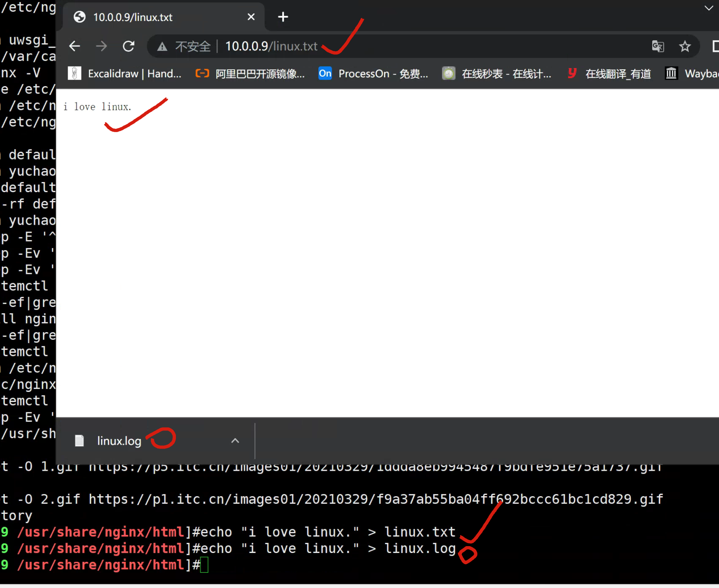This screenshot has width=719, height=588.
Task: Open the 在线翻译_有道 bookmark
Action: (x=609, y=74)
